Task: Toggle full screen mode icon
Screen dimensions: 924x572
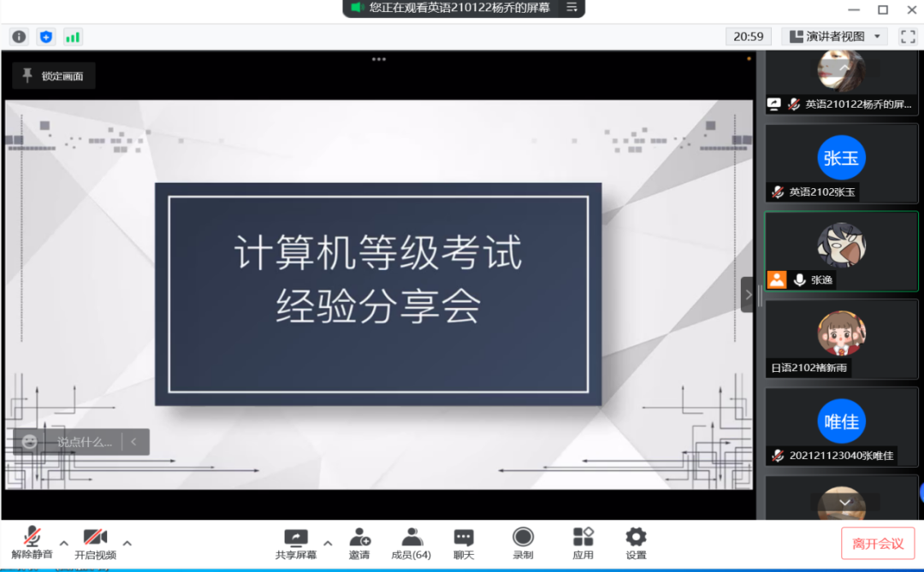Action: click(x=905, y=37)
